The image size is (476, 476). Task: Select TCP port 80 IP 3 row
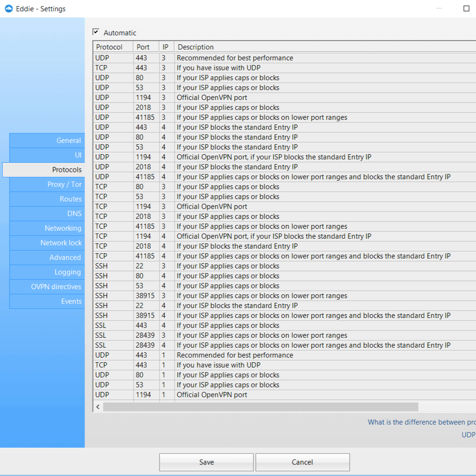point(284,187)
